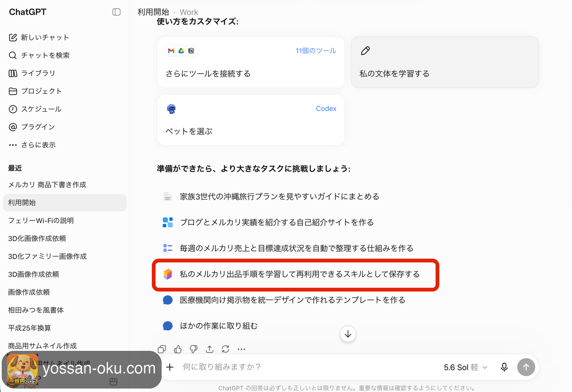Select 医療機関向け掲示物 suggestion
The width and height of the screenshot is (572, 392).
[x=292, y=300]
